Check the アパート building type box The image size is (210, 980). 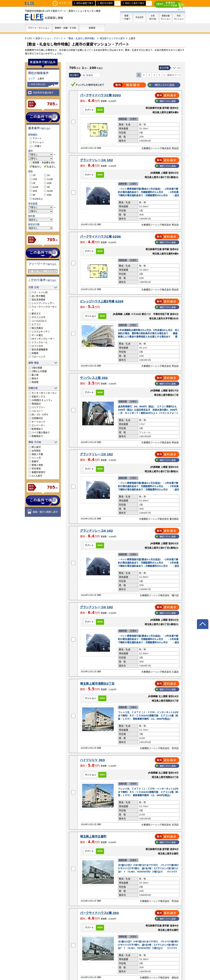click(30, 139)
